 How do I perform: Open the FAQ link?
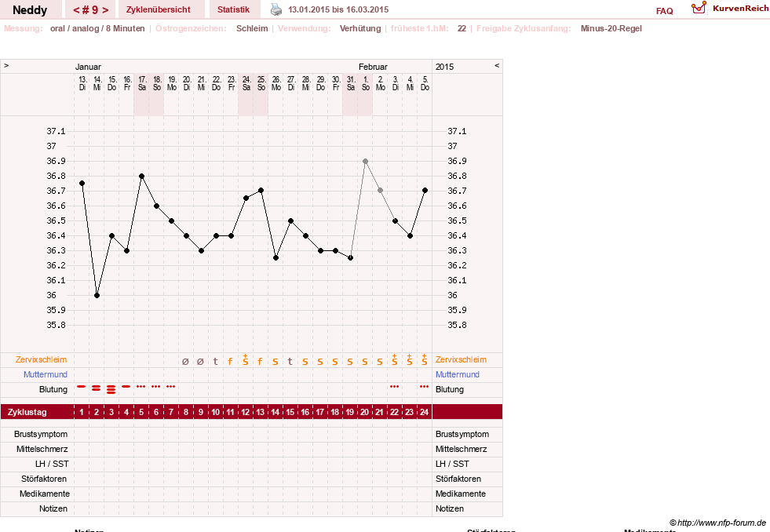(664, 11)
